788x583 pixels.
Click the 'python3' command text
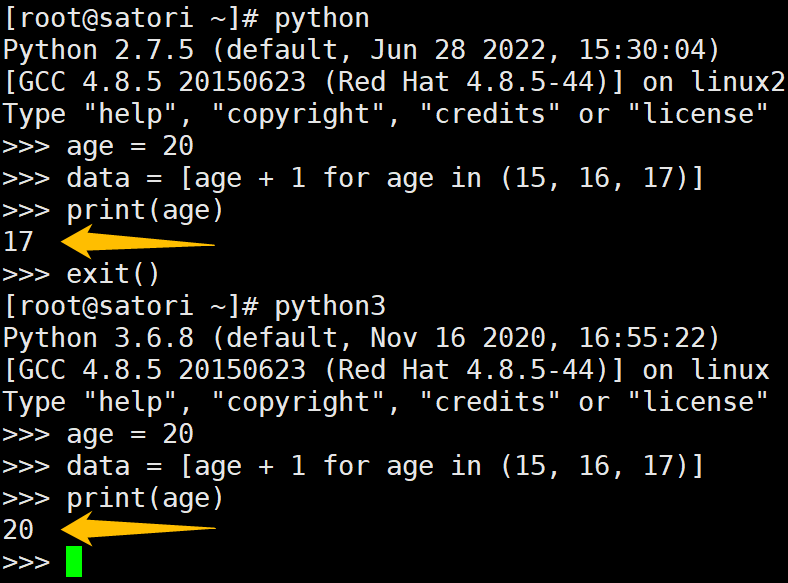point(330,308)
